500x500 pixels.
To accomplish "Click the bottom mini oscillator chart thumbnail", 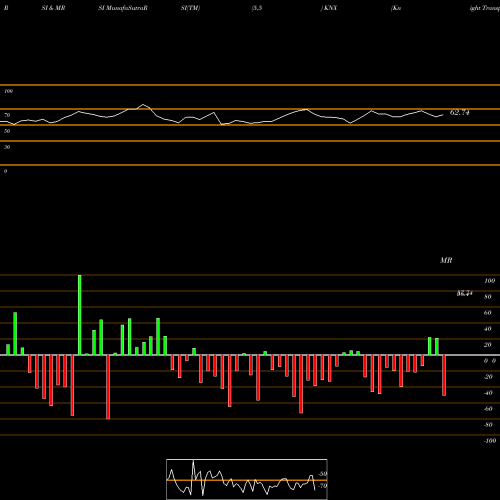I will pos(247,479).
